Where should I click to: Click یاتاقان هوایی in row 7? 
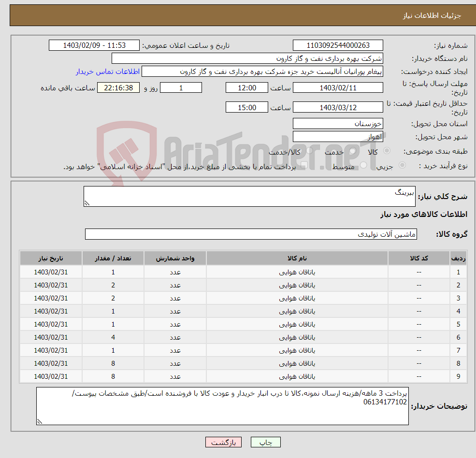pyautogui.click(x=297, y=351)
